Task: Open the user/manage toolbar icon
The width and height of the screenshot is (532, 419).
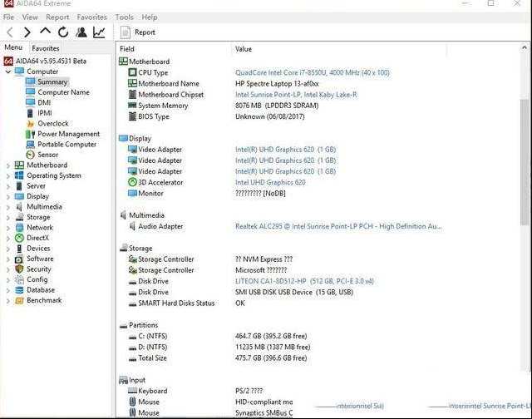Action: (x=81, y=32)
